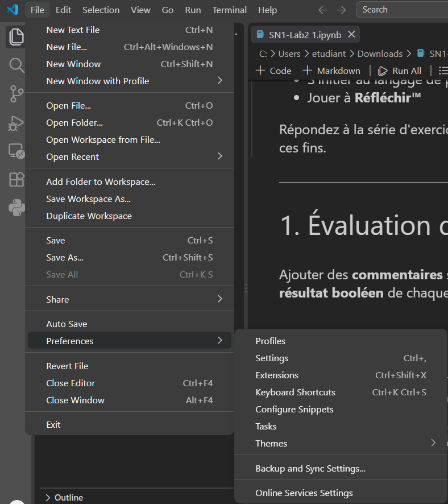
Task: Run All notebook cells
Action: point(400,71)
